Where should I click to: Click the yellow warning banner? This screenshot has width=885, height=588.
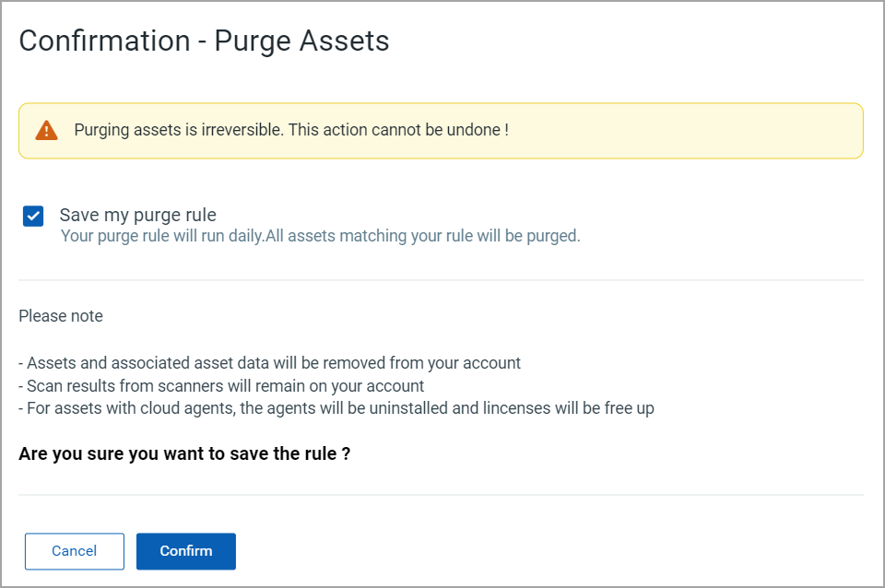442,130
